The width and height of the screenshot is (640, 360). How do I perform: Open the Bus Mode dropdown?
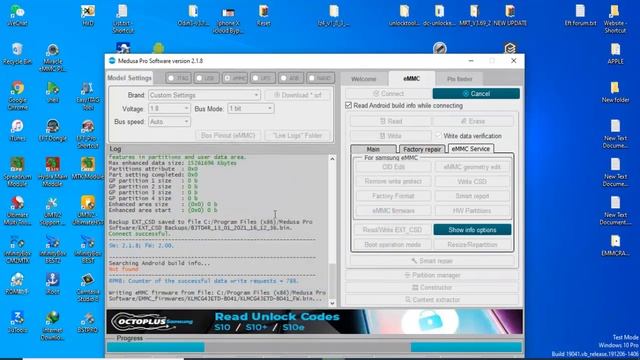(x=251, y=109)
